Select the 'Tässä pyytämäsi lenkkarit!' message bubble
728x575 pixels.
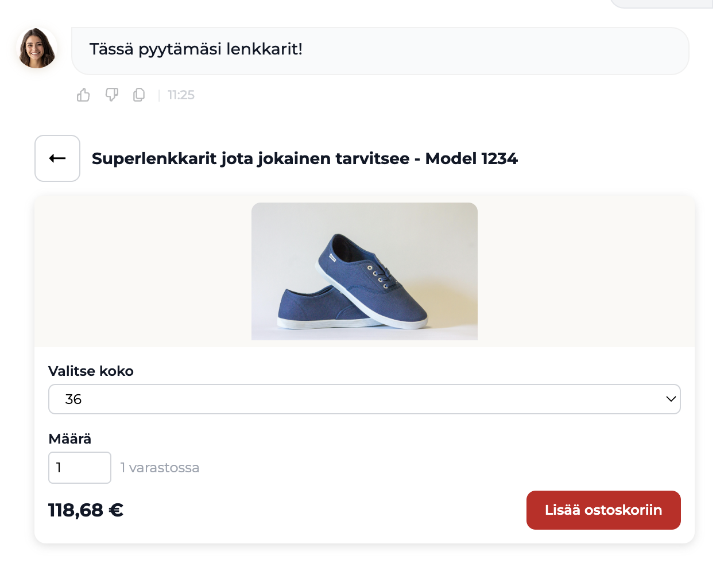(380, 50)
